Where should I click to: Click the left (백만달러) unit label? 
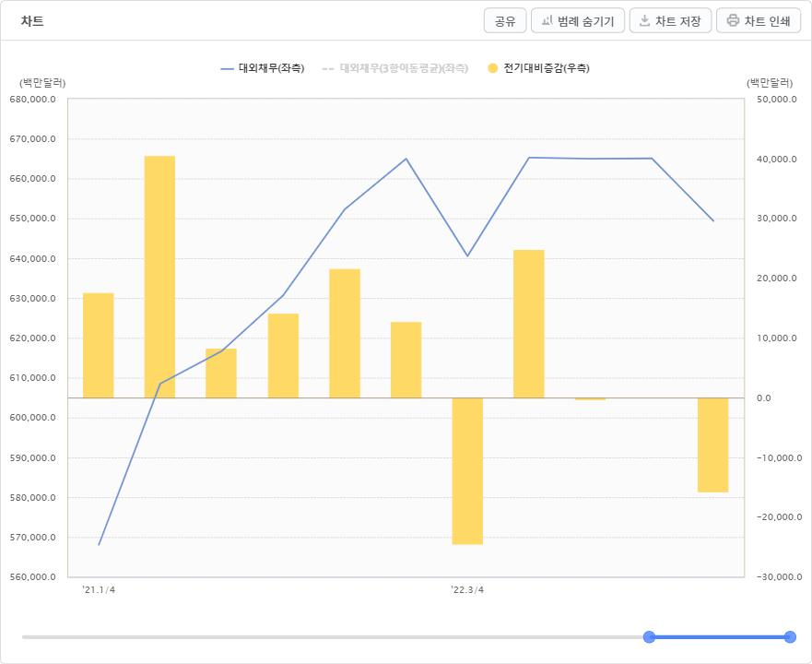pos(42,83)
